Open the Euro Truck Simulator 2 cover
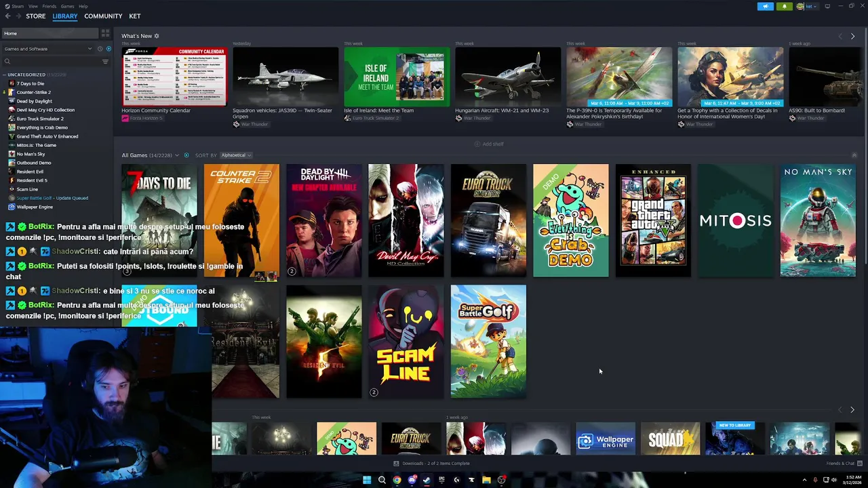Viewport: 868px width, 488px height. [x=488, y=220]
